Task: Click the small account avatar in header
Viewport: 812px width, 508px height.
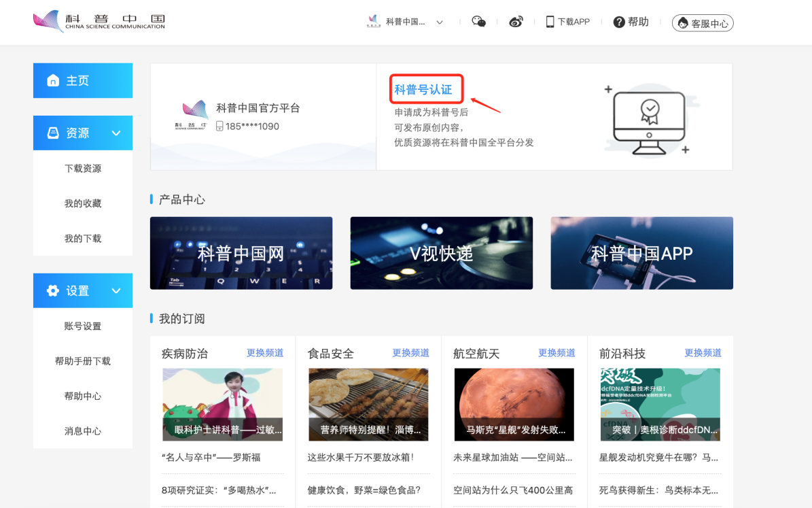Action: point(373,21)
